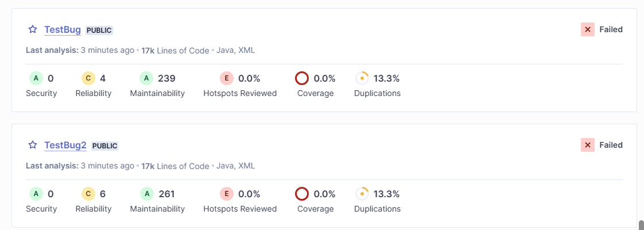Viewport: 644px width, 230px height.
Task: Click the Failed status icon for TestBug2
Action: pos(588,145)
